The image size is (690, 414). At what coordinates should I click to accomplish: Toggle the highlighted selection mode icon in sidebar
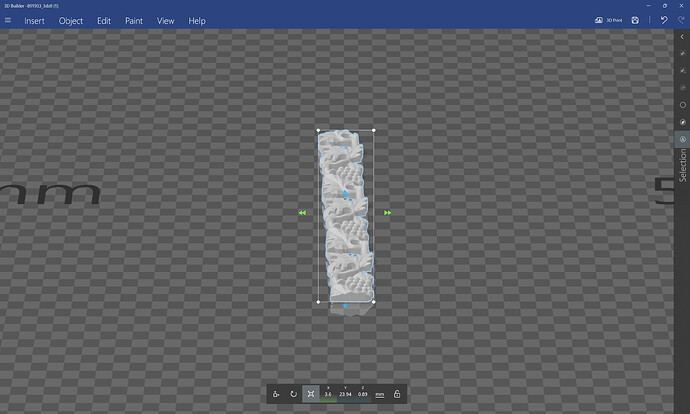coord(682,139)
